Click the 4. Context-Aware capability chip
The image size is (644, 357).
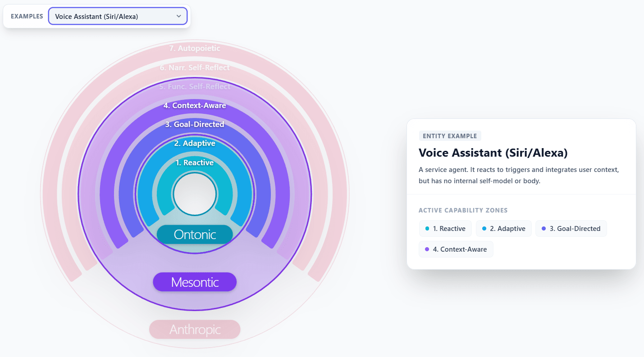456,249
